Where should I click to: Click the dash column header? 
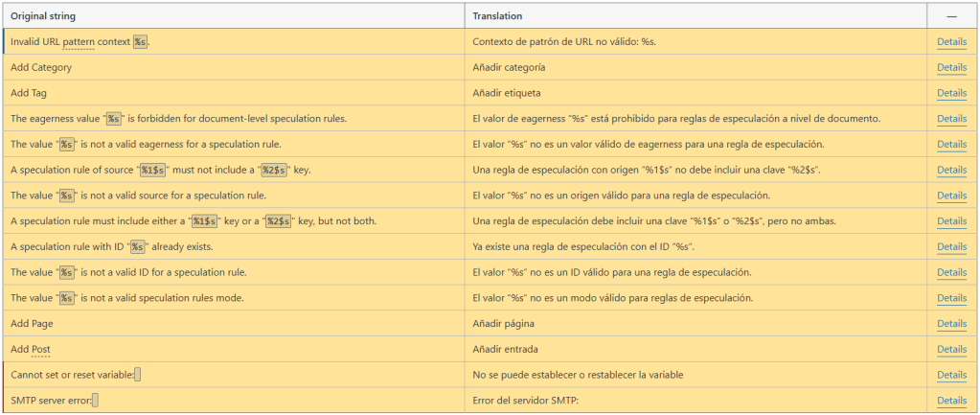[951, 16]
